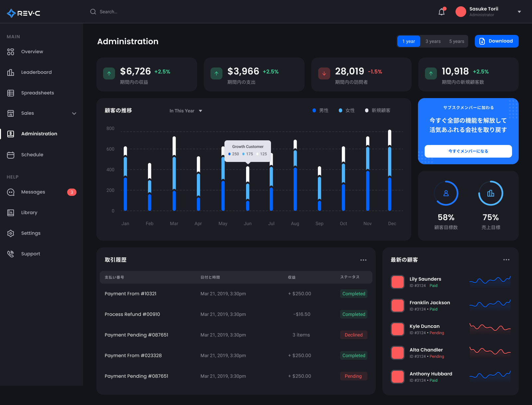The width and height of the screenshot is (532, 405).
Task: Click the Download button
Action: click(497, 41)
